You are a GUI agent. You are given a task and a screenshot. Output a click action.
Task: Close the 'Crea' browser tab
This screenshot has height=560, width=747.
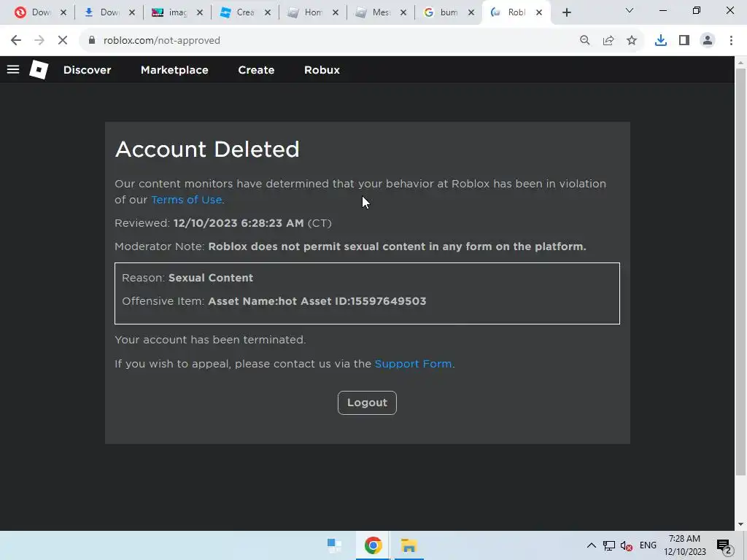click(268, 13)
